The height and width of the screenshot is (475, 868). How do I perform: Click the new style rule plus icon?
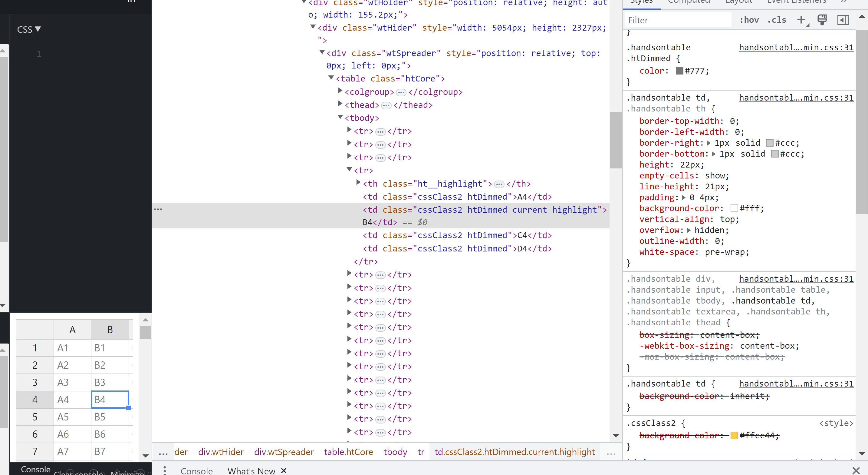(801, 20)
